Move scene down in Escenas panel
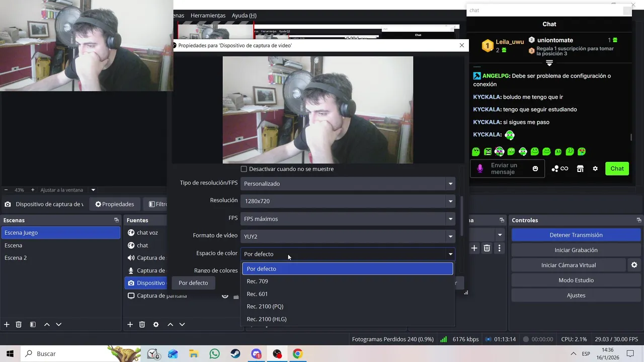Screen dimensions: 644x362 click(x=58, y=325)
